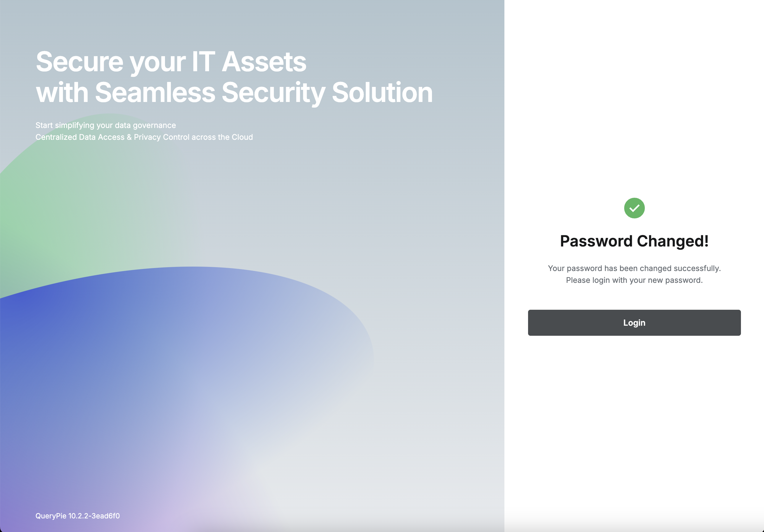Click the QueryPie 10.2.2 version label
764x532 pixels.
point(77,516)
